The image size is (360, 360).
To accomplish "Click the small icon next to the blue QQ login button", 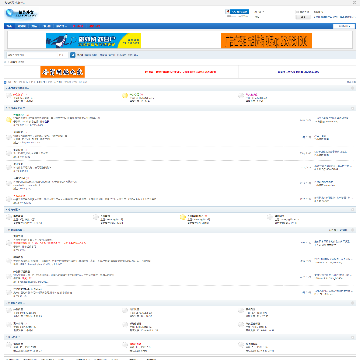I will pyautogui.click(x=227, y=11).
